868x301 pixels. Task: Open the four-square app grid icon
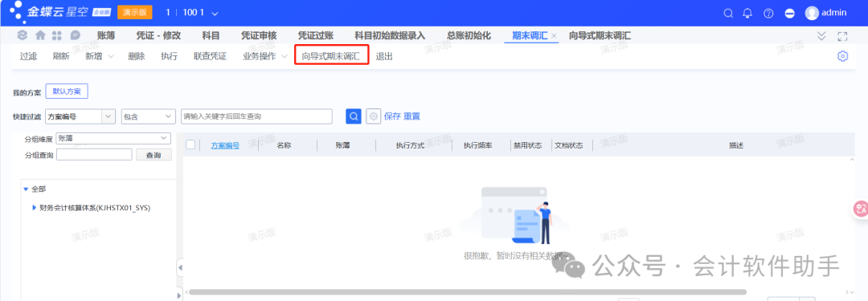pos(56,35)
